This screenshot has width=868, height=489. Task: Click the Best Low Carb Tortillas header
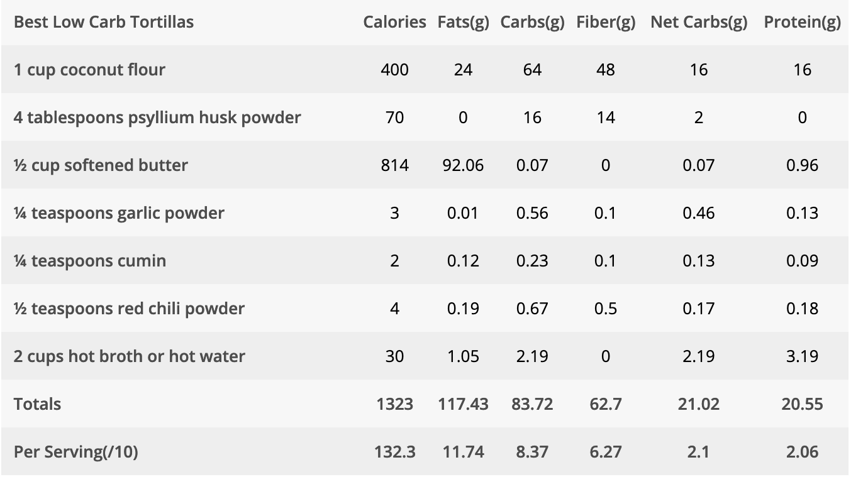[x=104, y=21]
